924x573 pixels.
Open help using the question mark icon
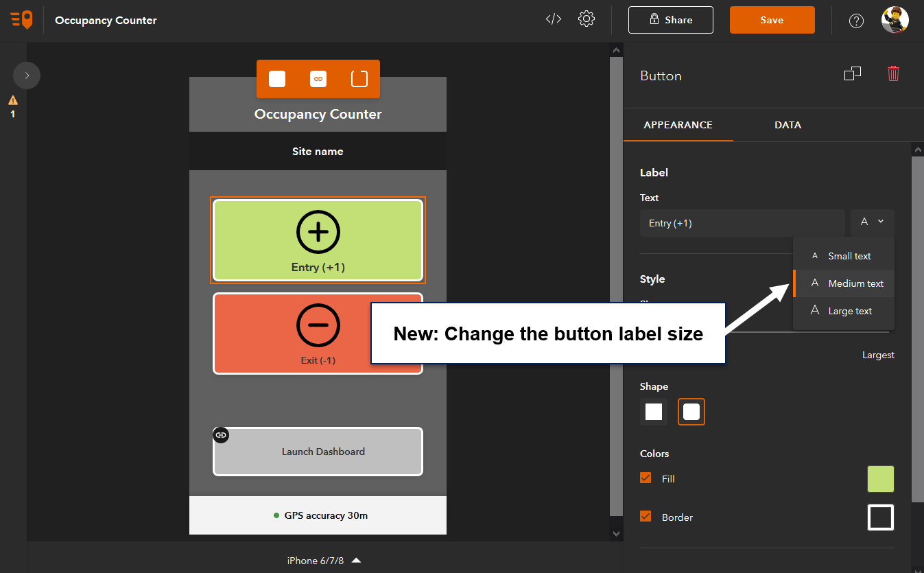pos(856,20)
